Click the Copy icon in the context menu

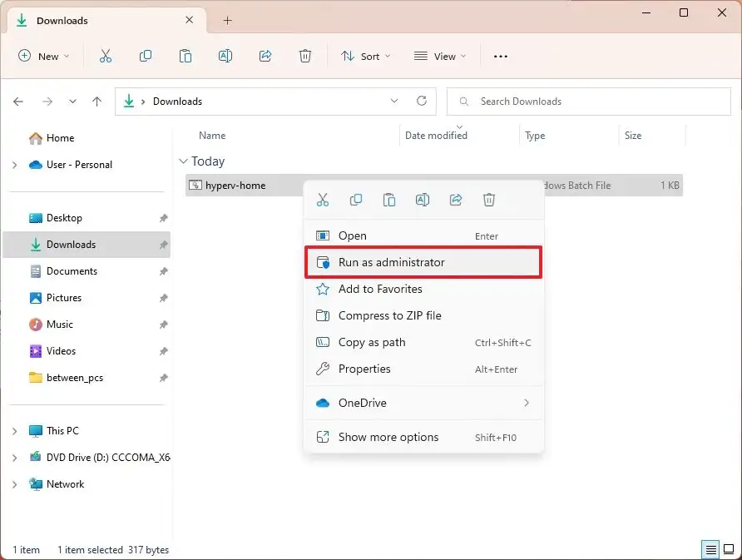coord(356,200)
